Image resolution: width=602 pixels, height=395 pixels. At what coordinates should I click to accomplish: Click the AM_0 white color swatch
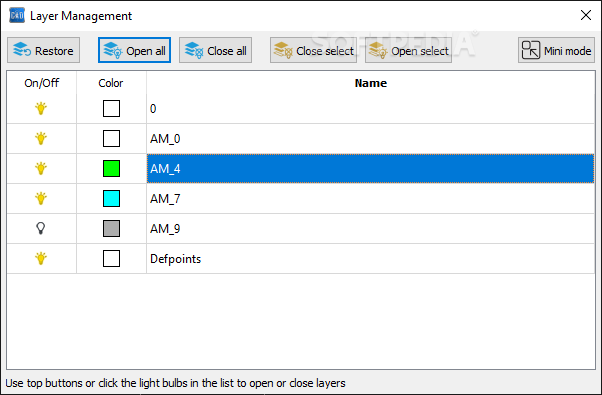(x=111, y=139)
